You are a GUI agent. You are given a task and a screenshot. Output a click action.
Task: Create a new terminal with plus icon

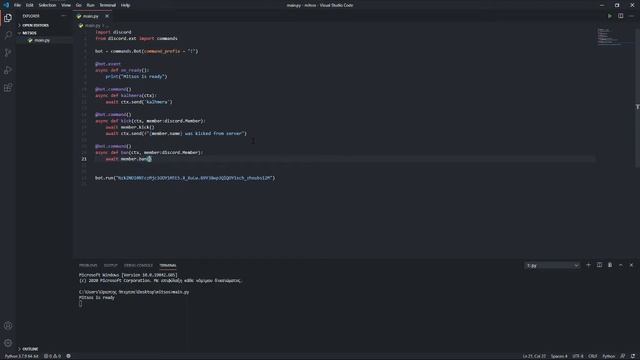(588, 265)
